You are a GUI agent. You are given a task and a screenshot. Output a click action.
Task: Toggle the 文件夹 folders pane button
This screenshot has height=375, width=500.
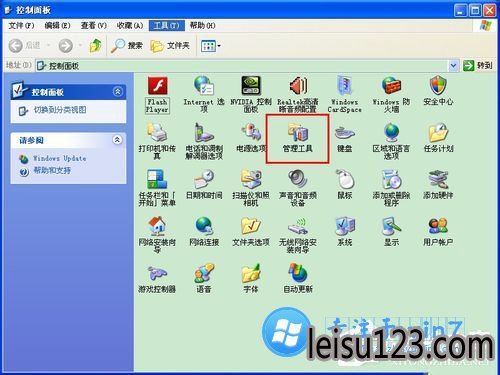point(170,46)
